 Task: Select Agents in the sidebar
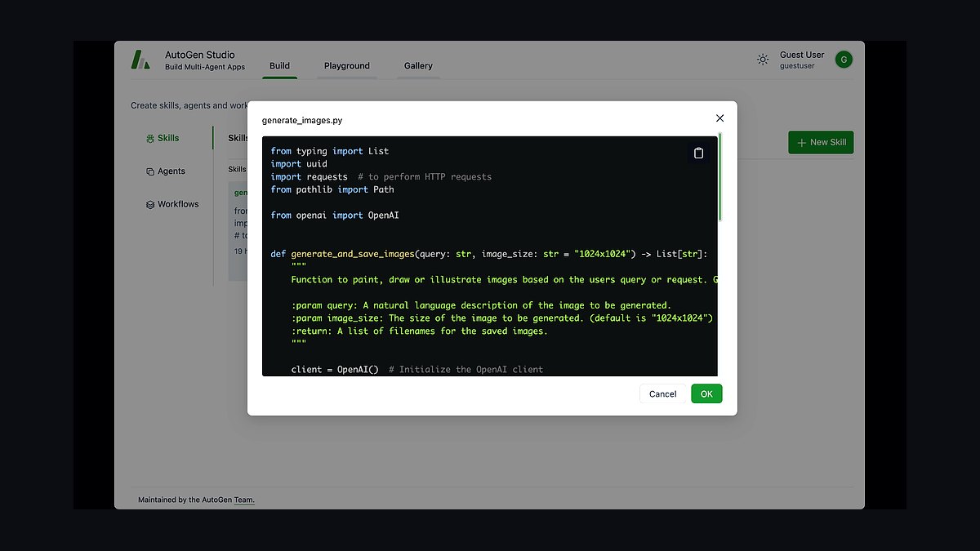coord(172,171)
